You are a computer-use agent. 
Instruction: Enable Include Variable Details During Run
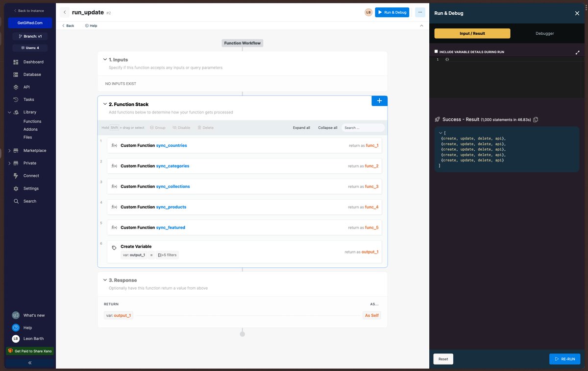point(436,51)
